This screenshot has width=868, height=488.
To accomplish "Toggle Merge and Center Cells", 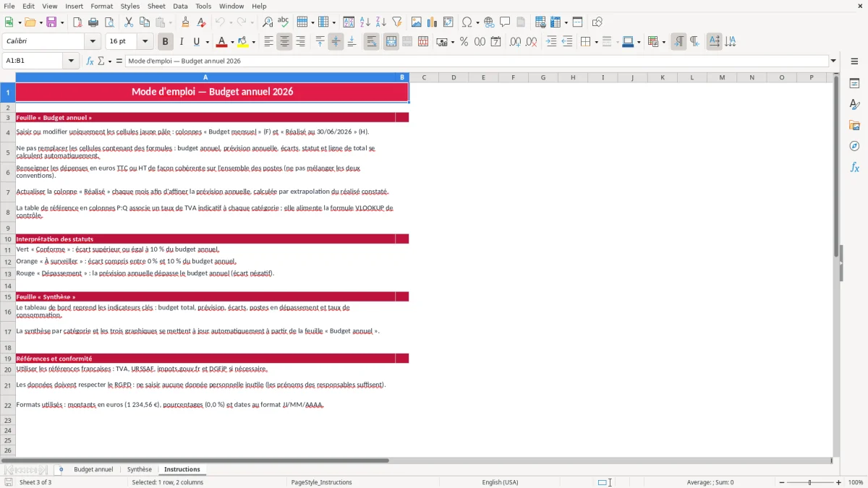I will pos(391,42).
